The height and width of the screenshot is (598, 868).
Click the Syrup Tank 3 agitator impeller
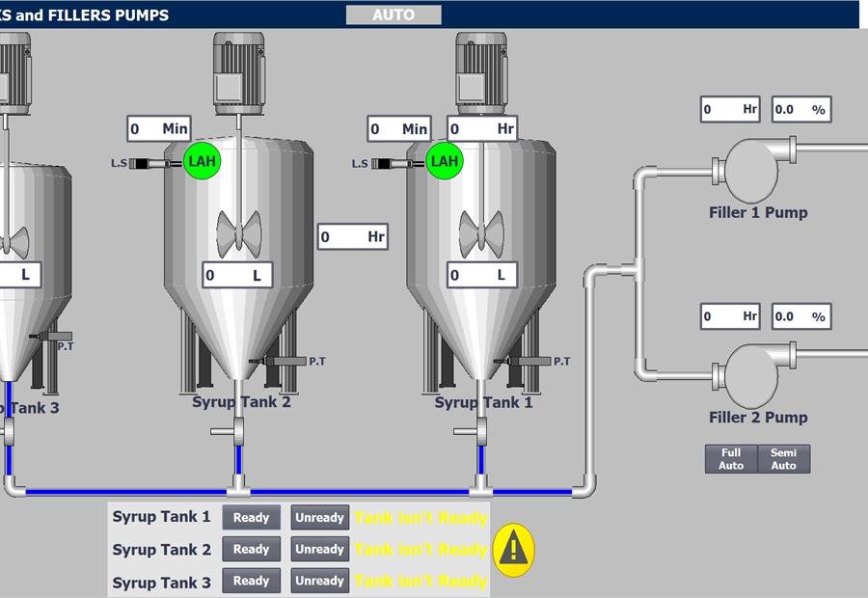[x=14, y=242]
